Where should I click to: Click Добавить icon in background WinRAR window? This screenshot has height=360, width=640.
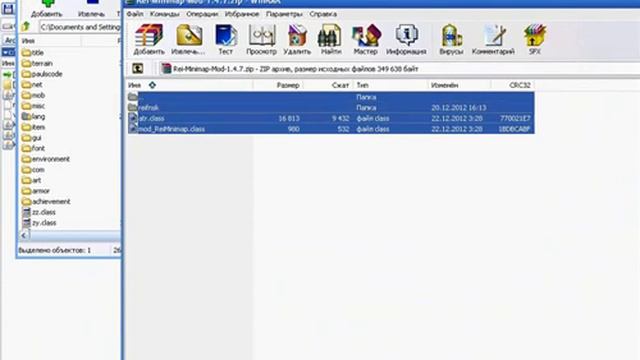tap(47, 8)
